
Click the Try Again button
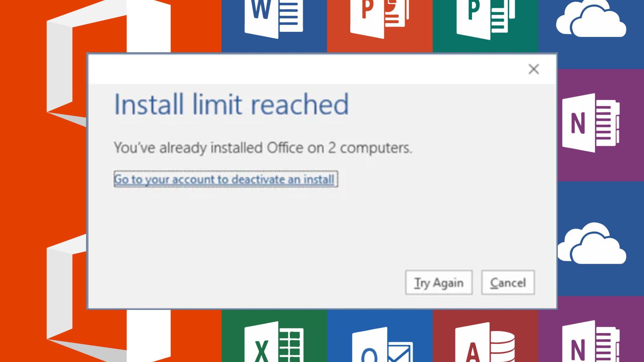pyautogui.click(x=439, y=283)
